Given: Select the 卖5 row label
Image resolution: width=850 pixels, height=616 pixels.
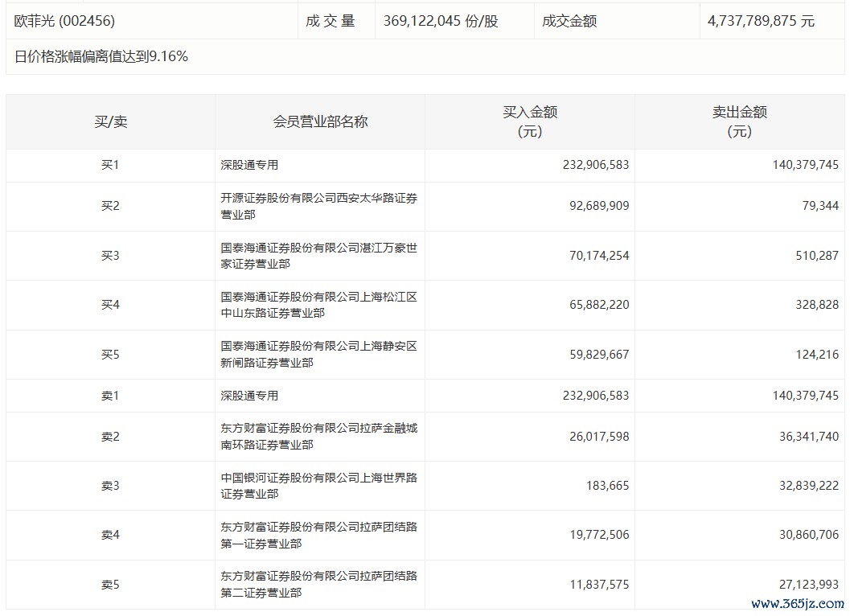Looking at the screenshot, I should tap(110, 585).
